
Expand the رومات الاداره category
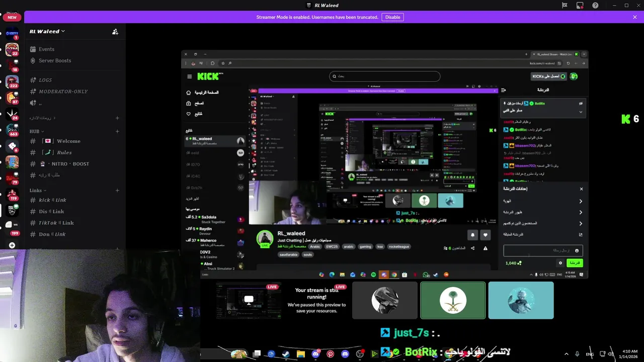click(43, 118)
